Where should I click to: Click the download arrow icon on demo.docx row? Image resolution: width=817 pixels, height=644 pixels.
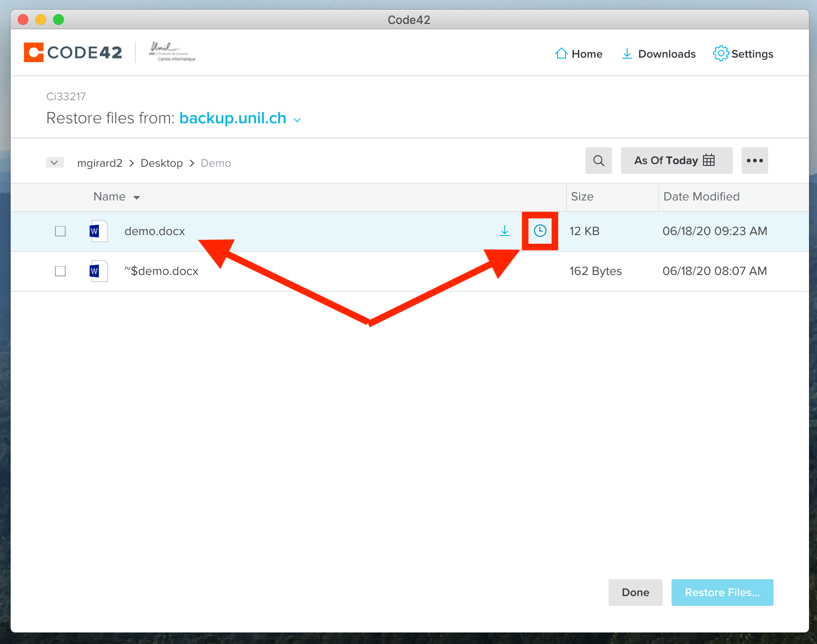click(x=505, y=231)
